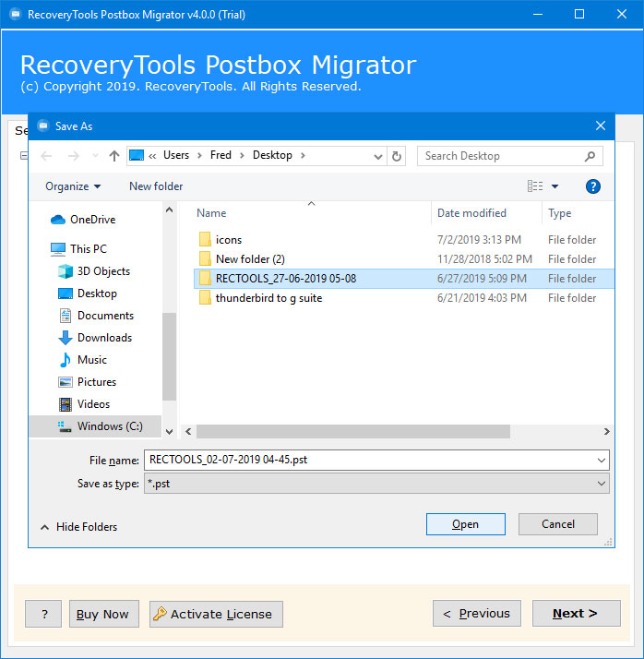Click the Open button
The width and height of the screenshot is (644, 659).
coord(465,524)
